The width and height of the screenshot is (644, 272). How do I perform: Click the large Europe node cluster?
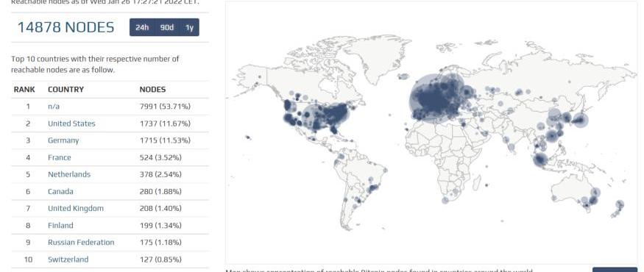point(436,99)
